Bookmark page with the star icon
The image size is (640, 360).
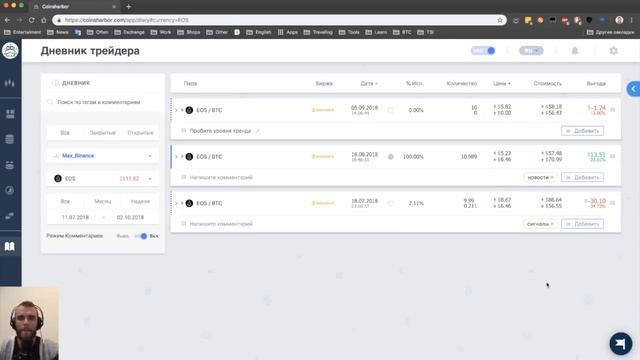pos(500,20)
